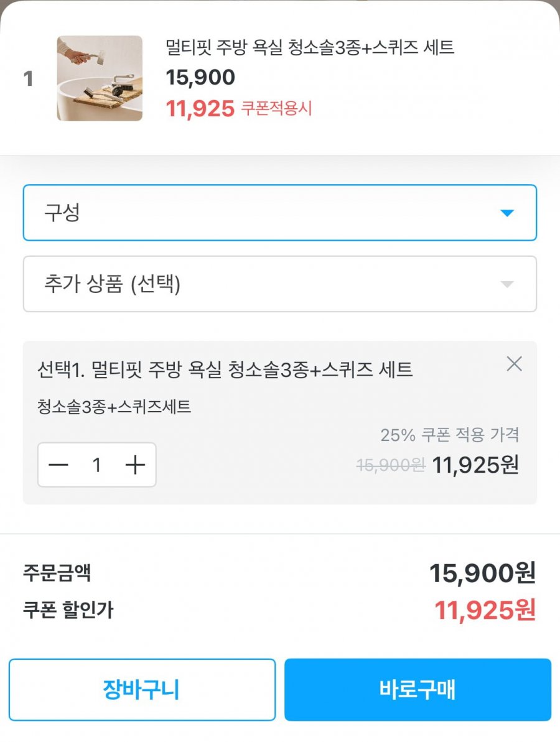This screenshot has height=742, width=560.
Task: Click the strikethrough 15,900원 original price
Action: click(391, 465)
